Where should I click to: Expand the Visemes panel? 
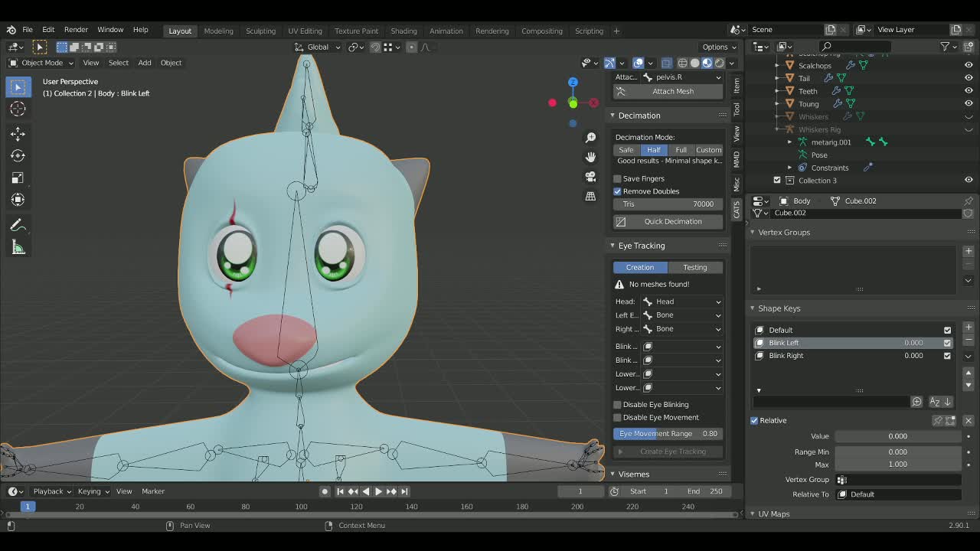[x=633, y=474]
